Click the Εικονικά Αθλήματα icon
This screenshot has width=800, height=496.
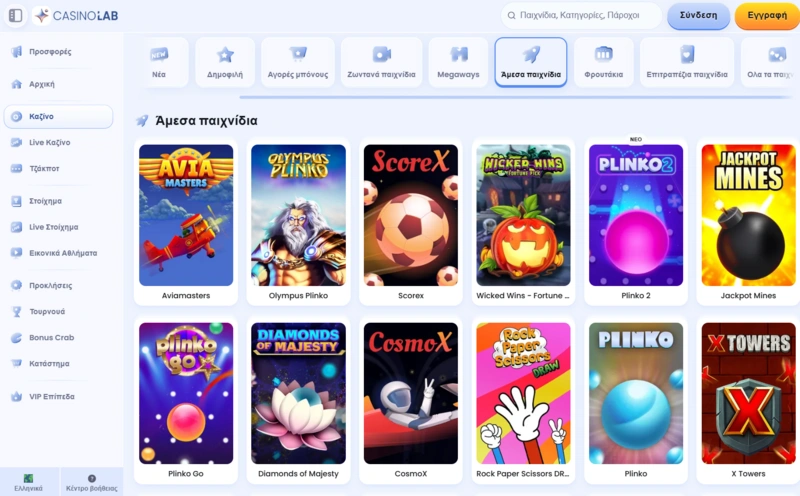point(17,253)
